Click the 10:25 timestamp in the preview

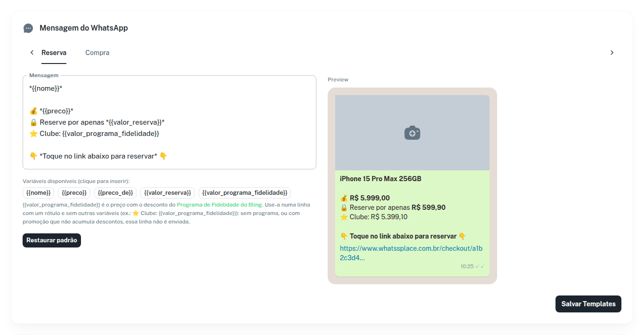(467, 266)
